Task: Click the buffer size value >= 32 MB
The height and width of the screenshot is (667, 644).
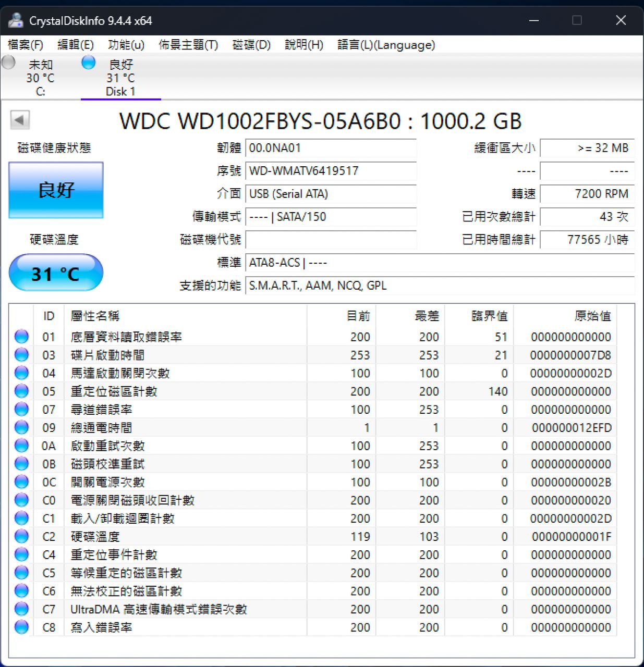Action: pyautogui.click(x=587, y=148)
